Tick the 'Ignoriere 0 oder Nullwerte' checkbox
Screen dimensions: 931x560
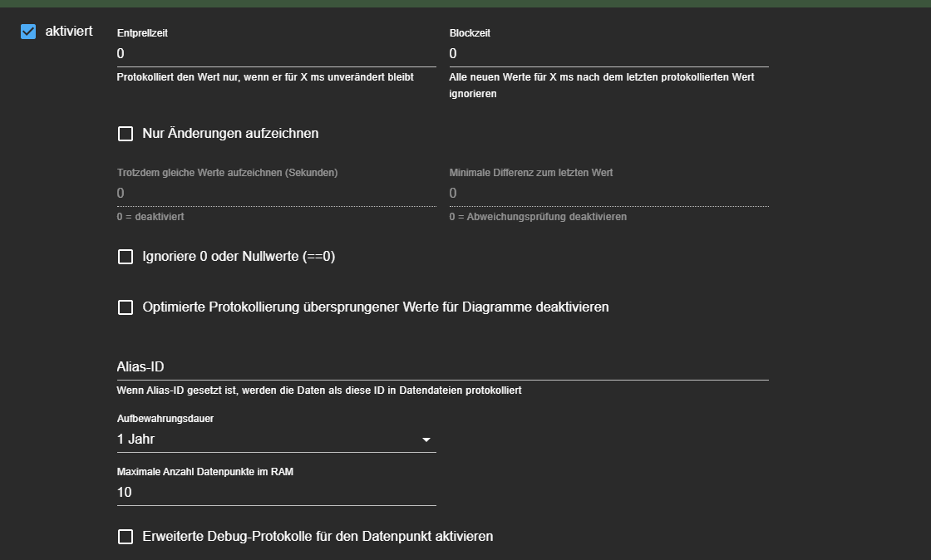pyautogui.click(x=126, y=257)
